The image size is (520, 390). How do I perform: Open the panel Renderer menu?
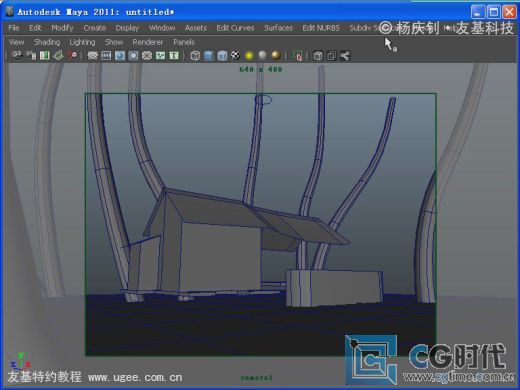coord(148,42)
